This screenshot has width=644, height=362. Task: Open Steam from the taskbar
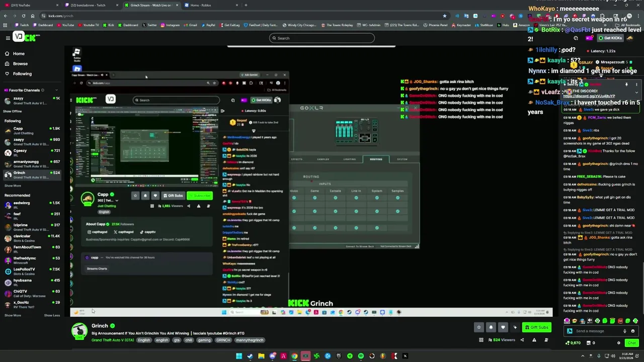point(250,356)
